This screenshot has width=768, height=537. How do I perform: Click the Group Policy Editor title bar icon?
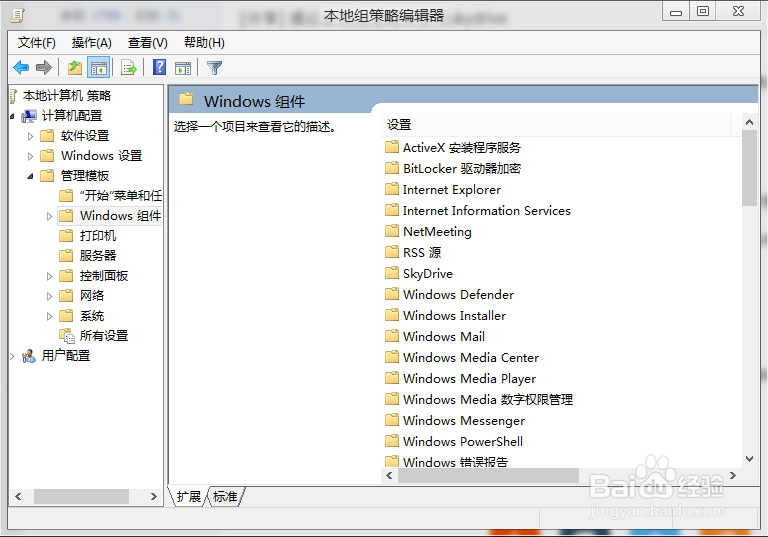point(18,16)
